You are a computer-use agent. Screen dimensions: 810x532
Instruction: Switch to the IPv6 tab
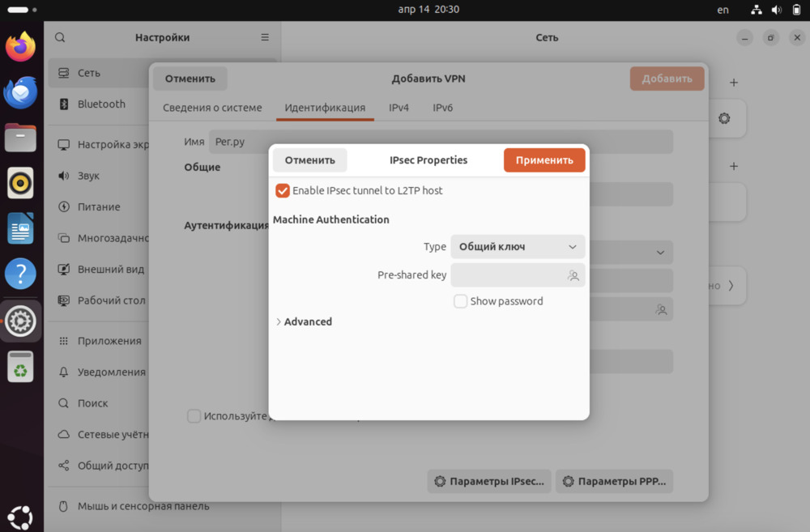pos(442,108)
